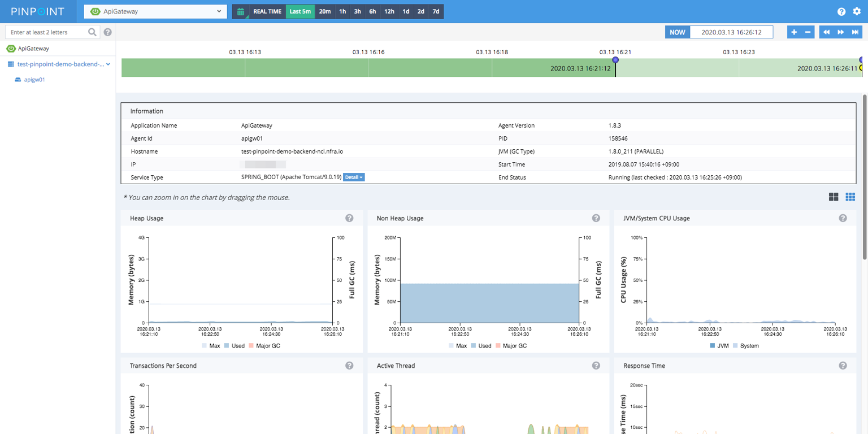Click the NOW button

tap(678, 32)
